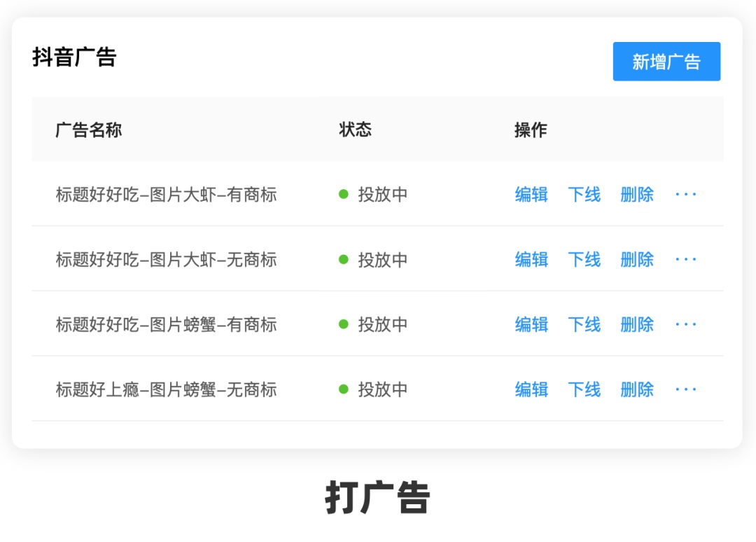Open more actions for 标题好上瘾-图片螃蟹-无商标

685,389
